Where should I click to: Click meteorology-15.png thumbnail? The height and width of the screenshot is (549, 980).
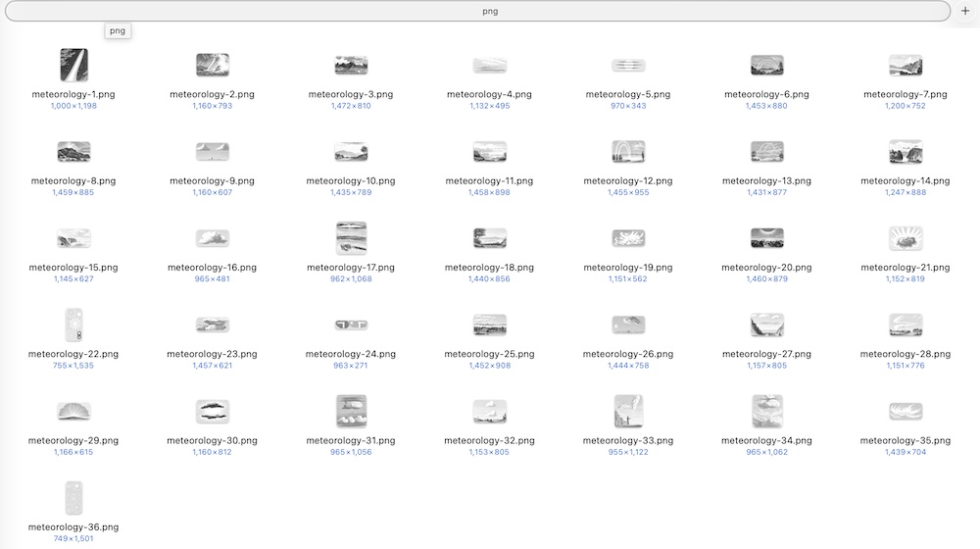(73, 238)
